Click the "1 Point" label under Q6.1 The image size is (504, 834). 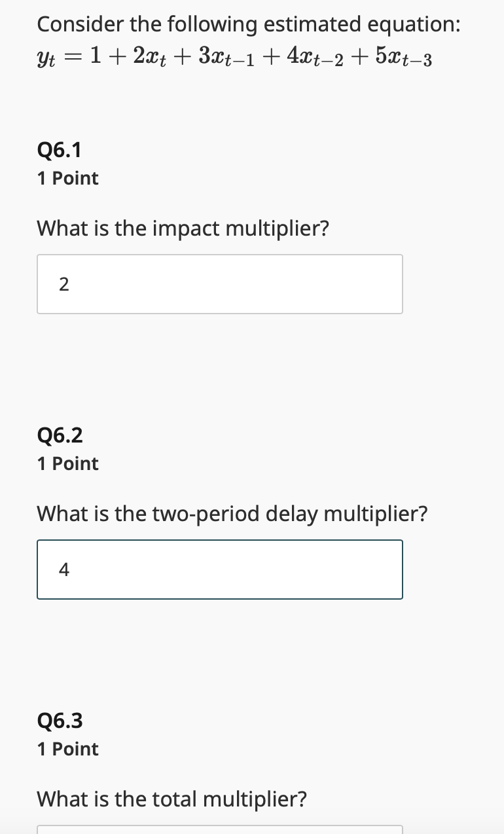pyautogui.click(x=67, y=178)
